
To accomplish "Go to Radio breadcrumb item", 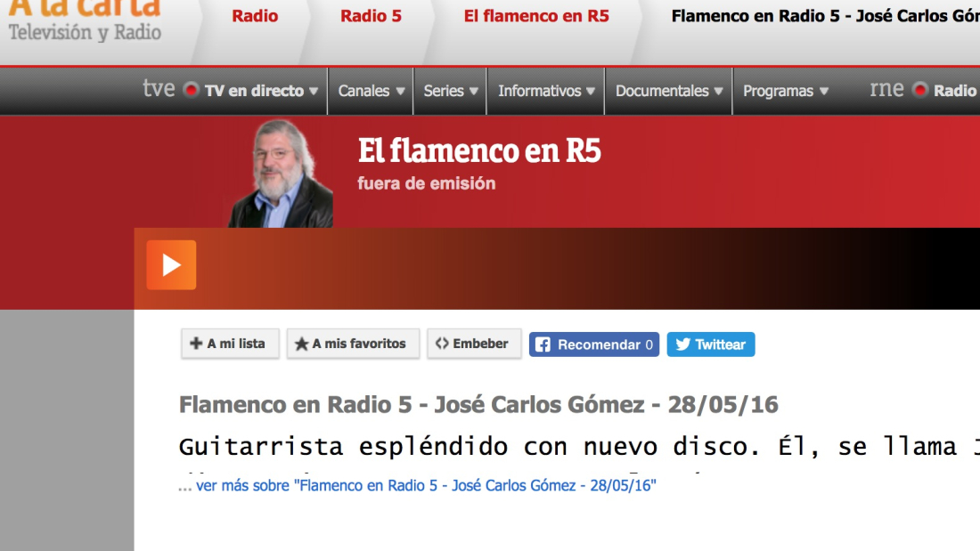I will tap(255, 16).
